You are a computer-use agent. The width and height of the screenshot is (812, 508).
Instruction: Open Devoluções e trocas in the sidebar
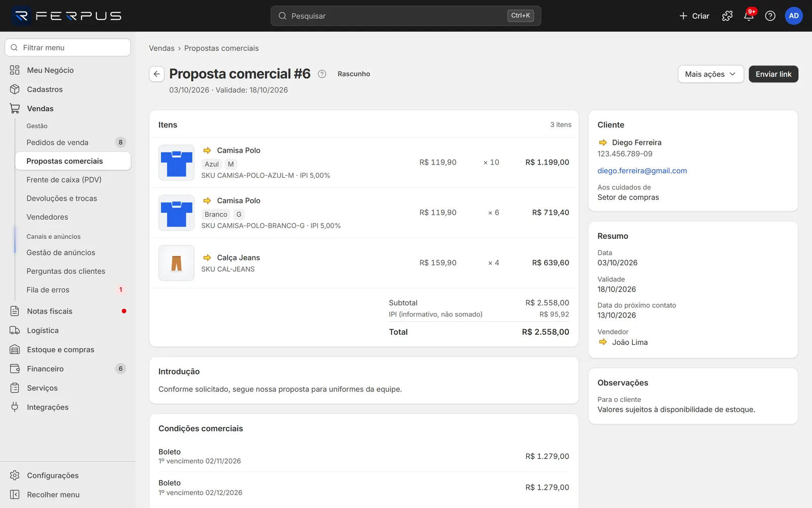[x=73, y=198]
